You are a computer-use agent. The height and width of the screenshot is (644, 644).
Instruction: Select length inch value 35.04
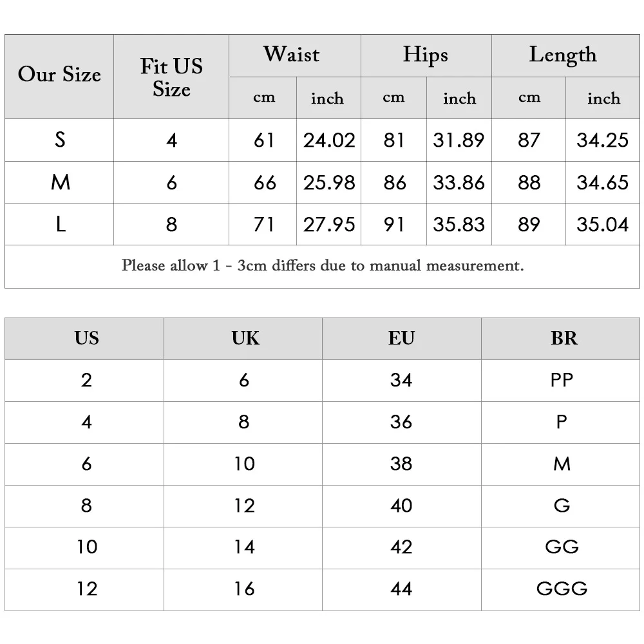(603, 224)
